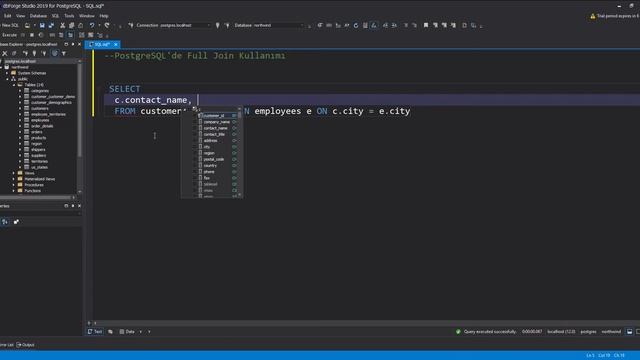Image resolution: width=640 pixels, height=360 pixels.
Task: Open the SQL menu
Action: pyautogui.click(x=56, y=16)
